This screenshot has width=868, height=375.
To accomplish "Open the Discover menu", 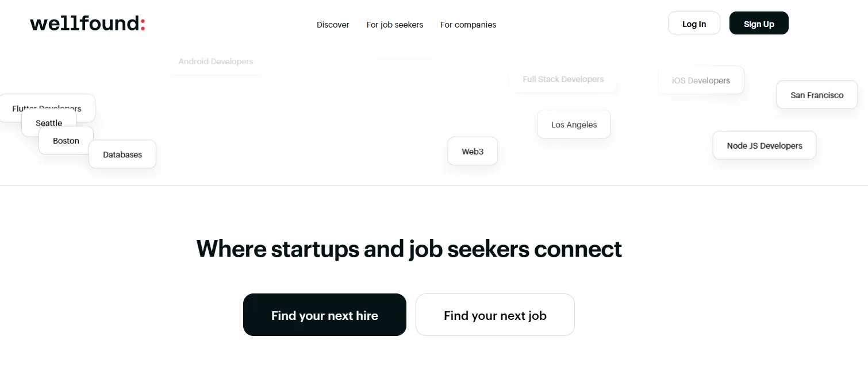I will 333,25.
